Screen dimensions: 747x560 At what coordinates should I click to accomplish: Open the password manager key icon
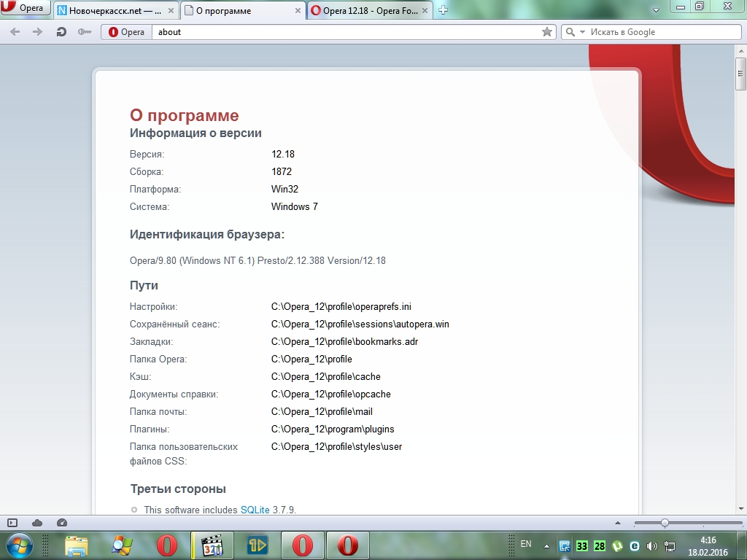[x=85, y=32]
